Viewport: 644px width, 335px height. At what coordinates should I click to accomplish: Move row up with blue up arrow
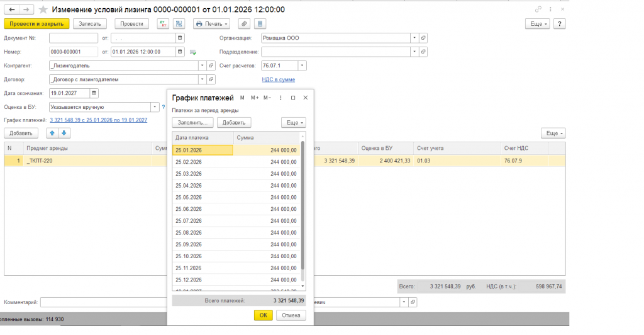click(x=52, y=133)
